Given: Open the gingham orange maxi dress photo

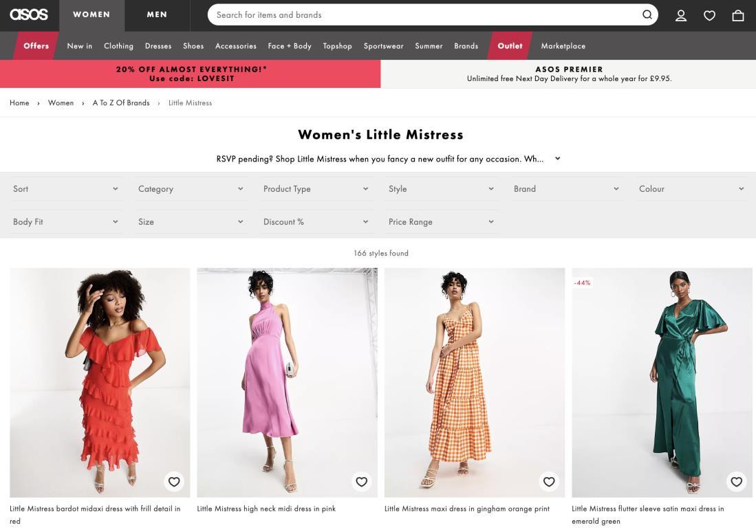Looking at the screenshot, I should pyautogui.click(x=475, y=382).
